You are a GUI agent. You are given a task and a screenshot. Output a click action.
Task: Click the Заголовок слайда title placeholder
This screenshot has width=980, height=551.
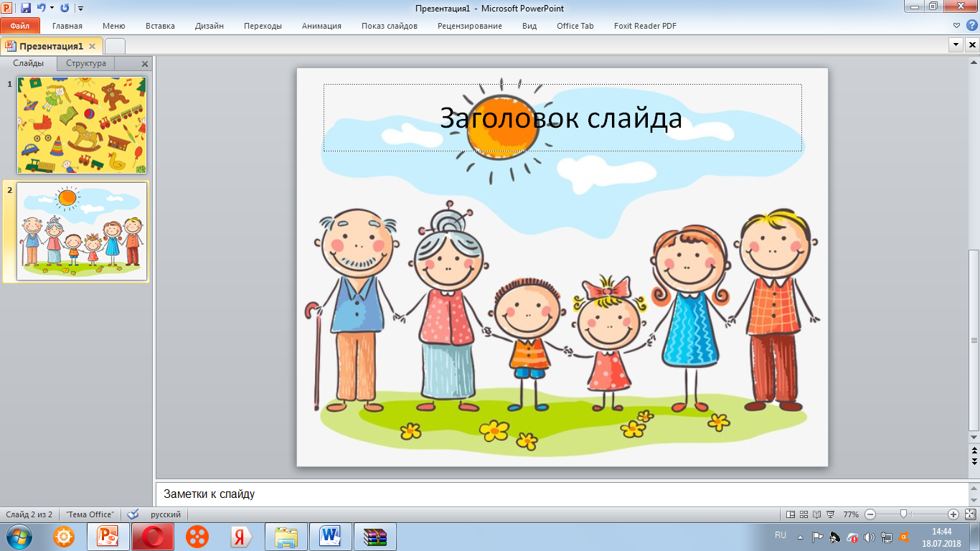click(x=561, y=118)
